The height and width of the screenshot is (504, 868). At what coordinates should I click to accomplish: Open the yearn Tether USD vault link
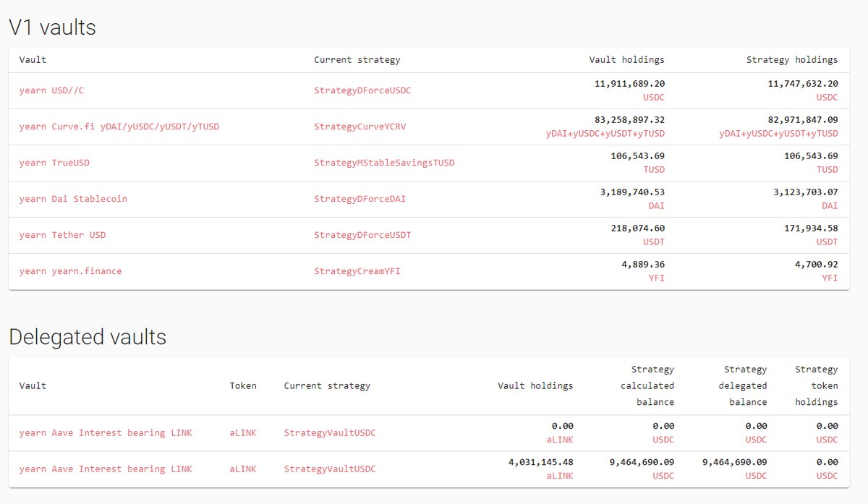pos(62,235)
